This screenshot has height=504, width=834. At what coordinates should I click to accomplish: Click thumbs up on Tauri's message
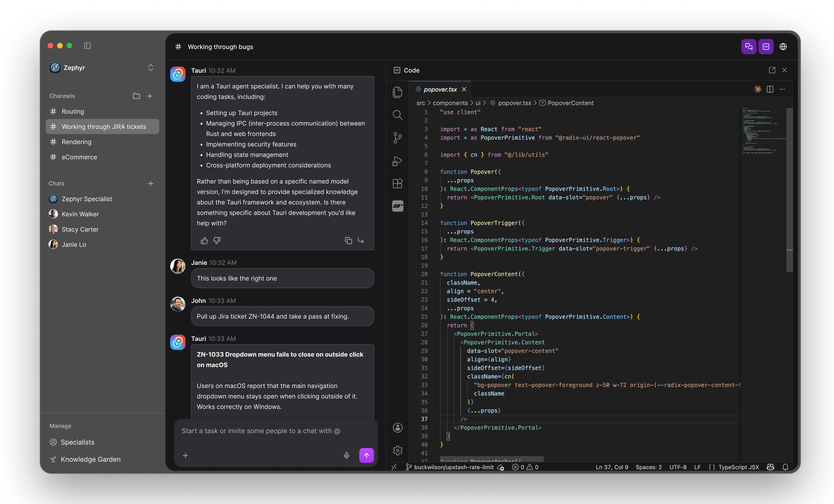[x=204, y=241]
